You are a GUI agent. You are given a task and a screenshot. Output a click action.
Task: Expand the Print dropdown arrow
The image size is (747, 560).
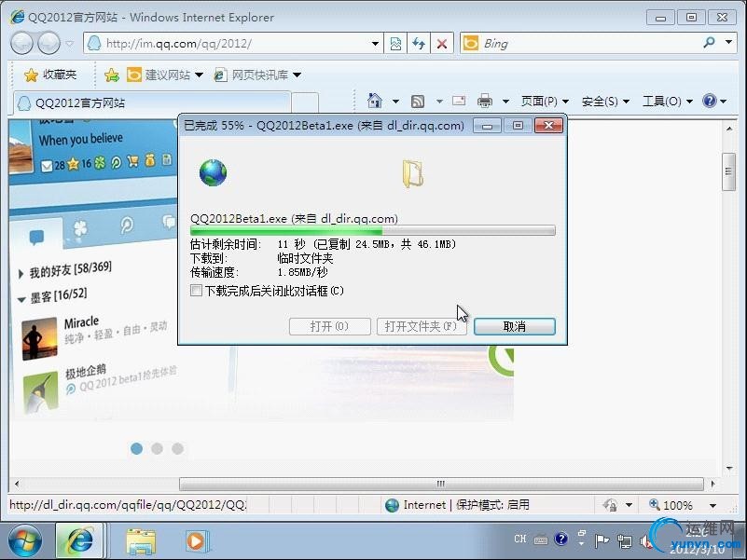[506, 101]
